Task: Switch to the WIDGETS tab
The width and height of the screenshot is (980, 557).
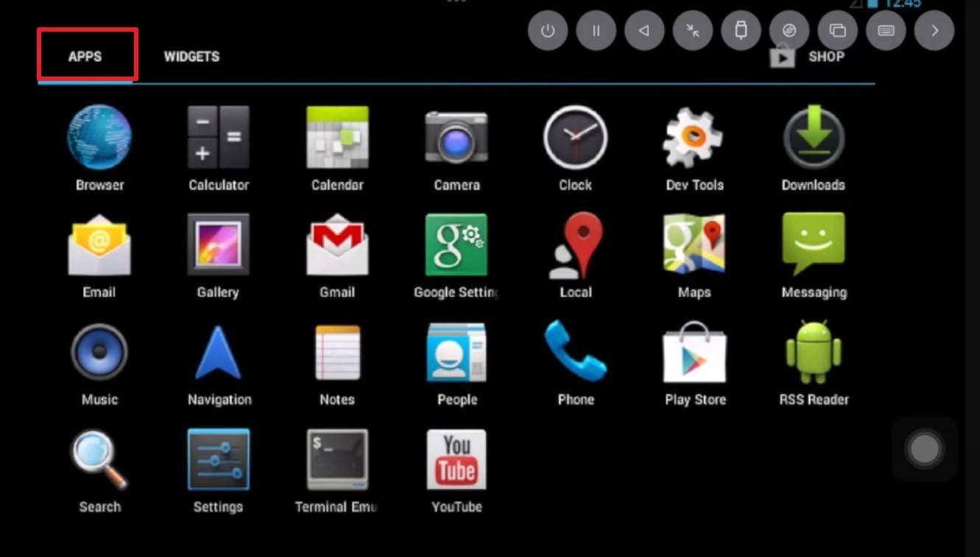Action: click(191, 57)
